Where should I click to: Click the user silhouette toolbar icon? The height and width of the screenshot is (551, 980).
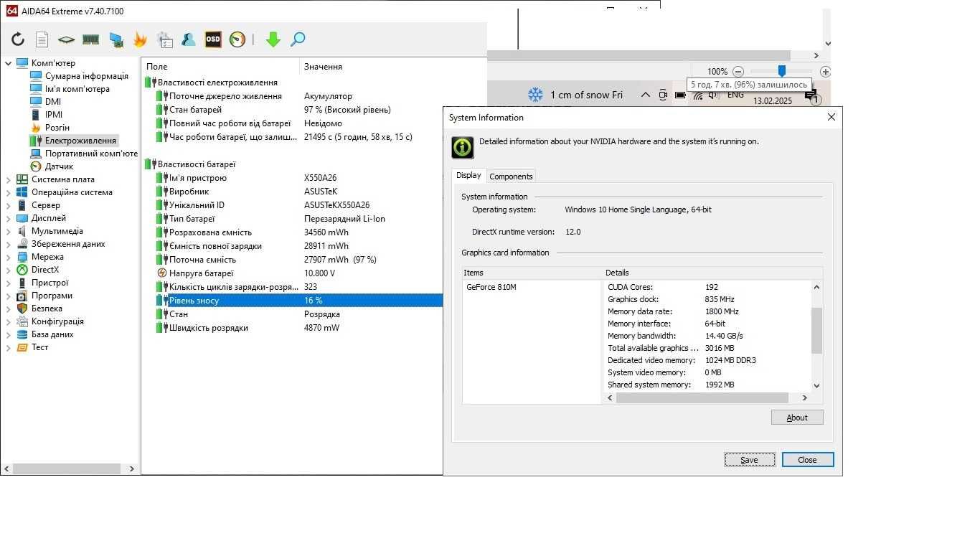pyautogui.click(x=189, y=39)
